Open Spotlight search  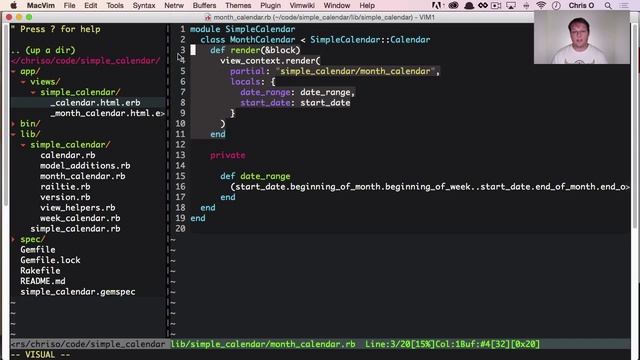[608, 5]
